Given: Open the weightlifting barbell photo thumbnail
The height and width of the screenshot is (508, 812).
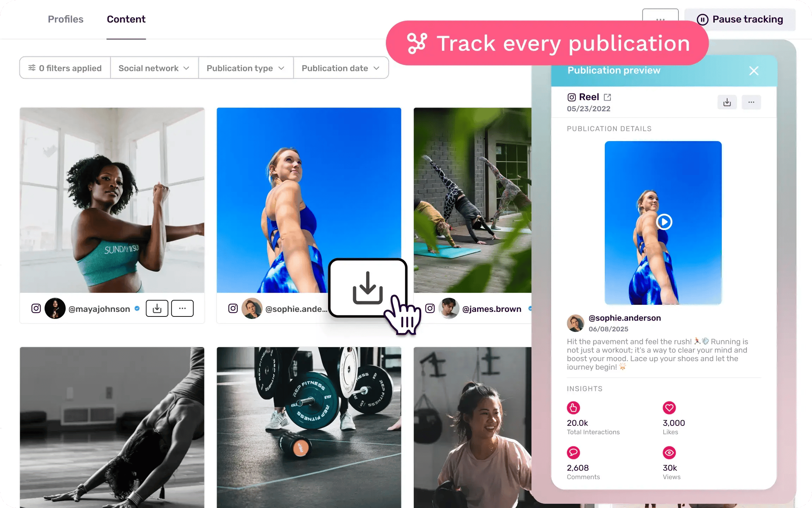Looking at the screenshot, I should (309, 427).
